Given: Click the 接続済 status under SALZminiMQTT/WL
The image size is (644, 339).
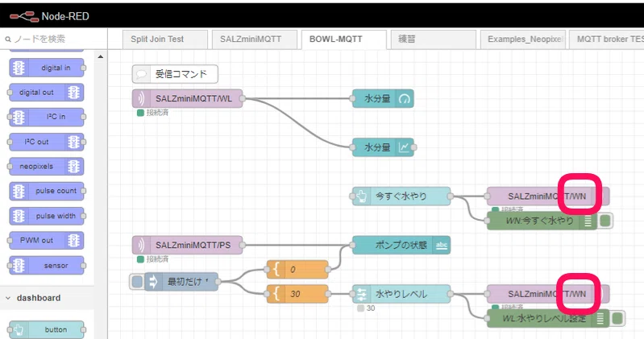Looking at the screenshot, I should tap(153, 113).
